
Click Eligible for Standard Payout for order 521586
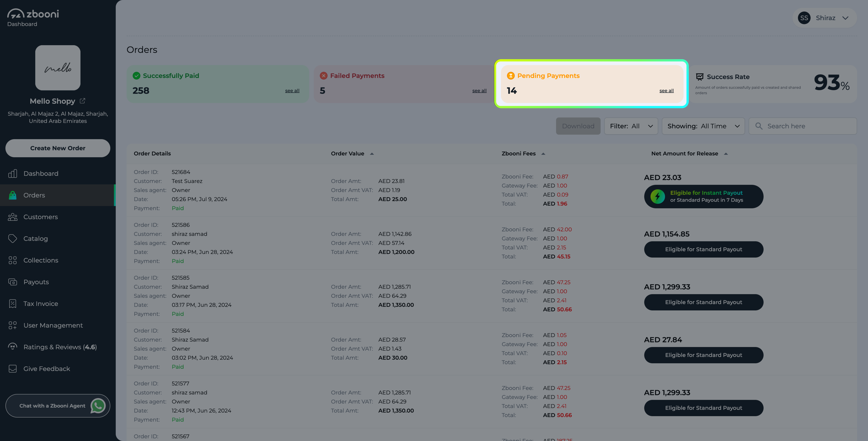[704, 249]
